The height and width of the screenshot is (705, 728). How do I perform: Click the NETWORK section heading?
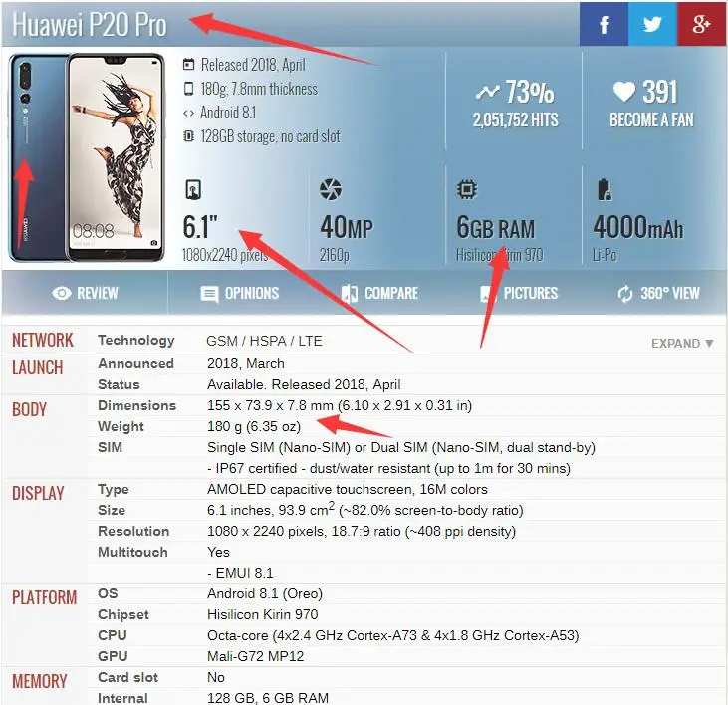43,340
